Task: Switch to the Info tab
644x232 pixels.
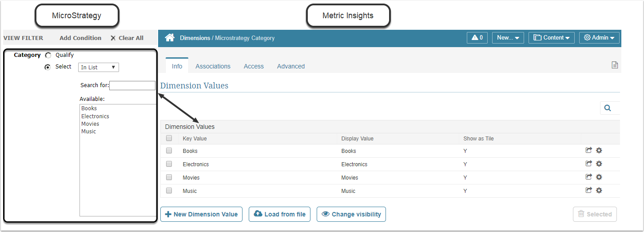Action: pyautogui.click(x=177, y=66)
